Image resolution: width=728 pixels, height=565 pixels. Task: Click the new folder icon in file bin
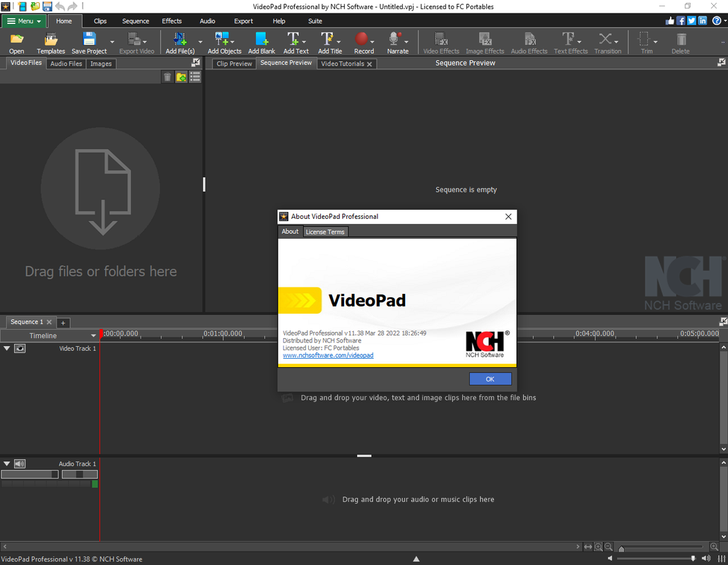pyautogui.click(x=181, y=77)
